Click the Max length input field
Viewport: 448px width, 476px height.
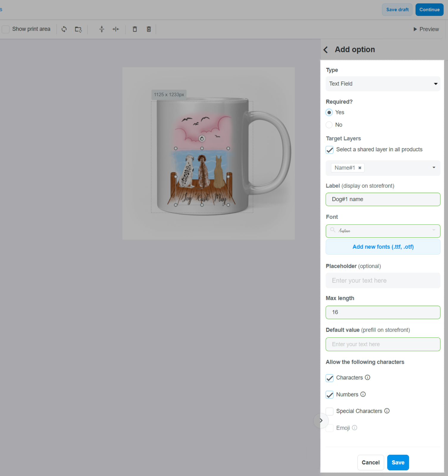coord(383,312)
